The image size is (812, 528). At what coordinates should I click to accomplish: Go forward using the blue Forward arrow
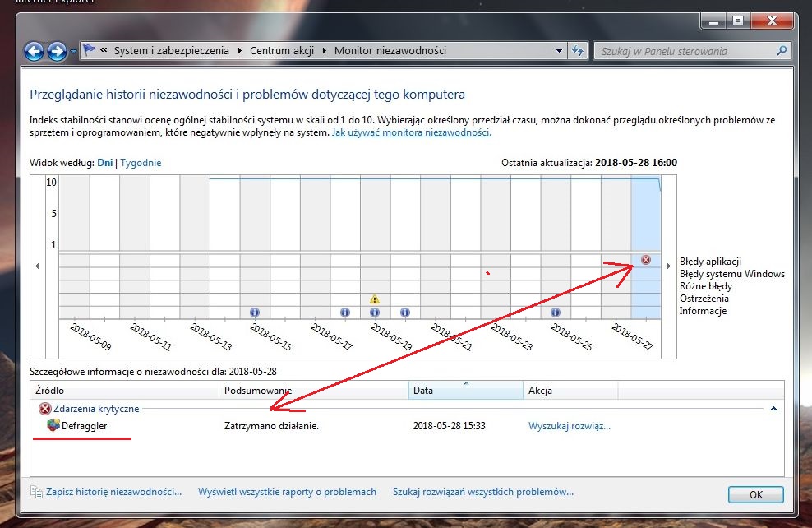point(57,51)
